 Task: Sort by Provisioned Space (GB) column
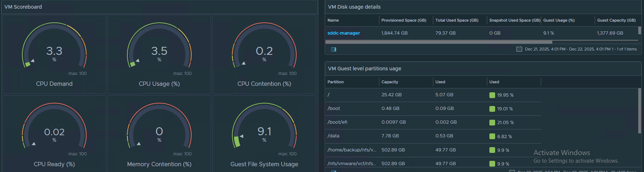click(403, 20)
